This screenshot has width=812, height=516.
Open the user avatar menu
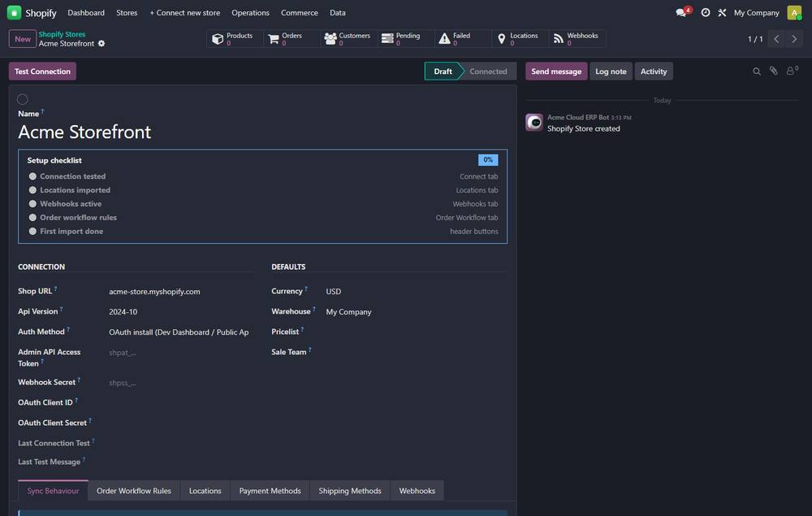click(794, 12)
